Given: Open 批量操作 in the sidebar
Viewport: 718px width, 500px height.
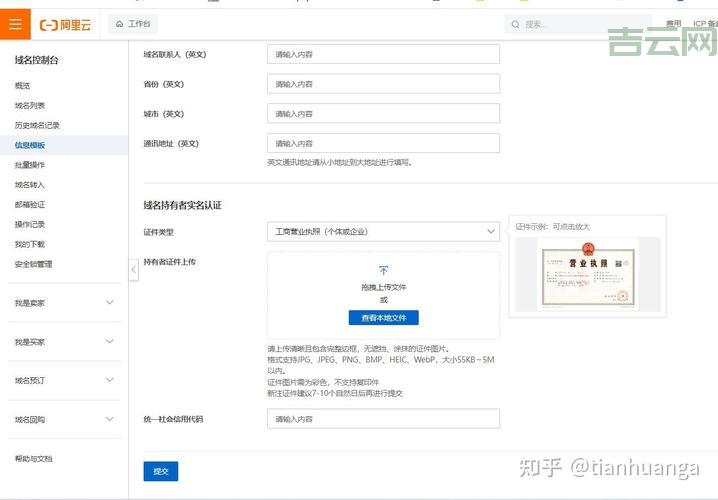Looking at the screenshot, I should 30,165.
